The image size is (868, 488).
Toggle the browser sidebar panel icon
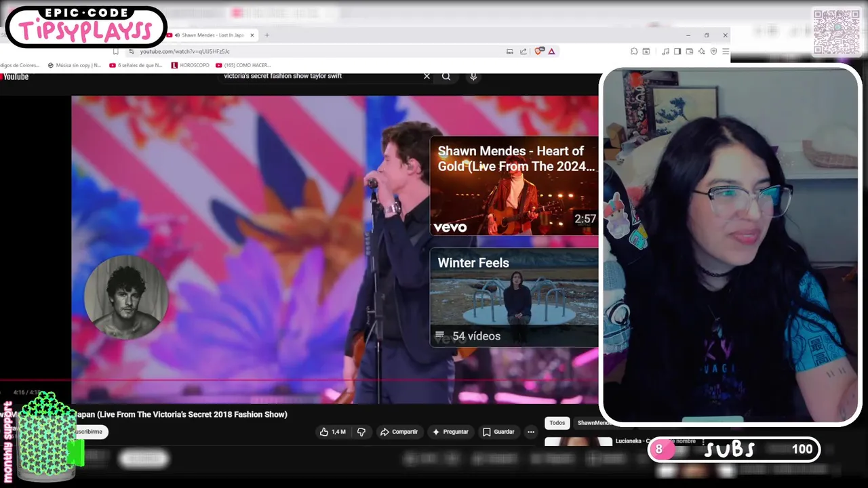coord(677,52)
